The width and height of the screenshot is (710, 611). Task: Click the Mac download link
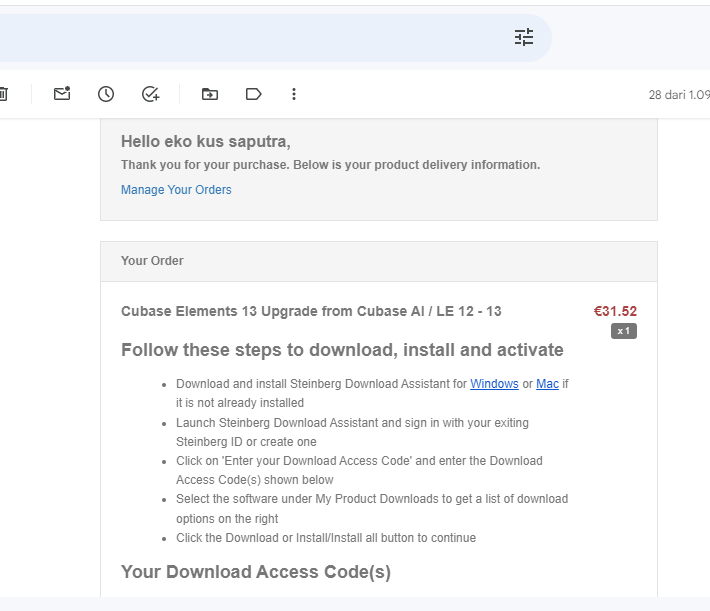pos(547,384)
